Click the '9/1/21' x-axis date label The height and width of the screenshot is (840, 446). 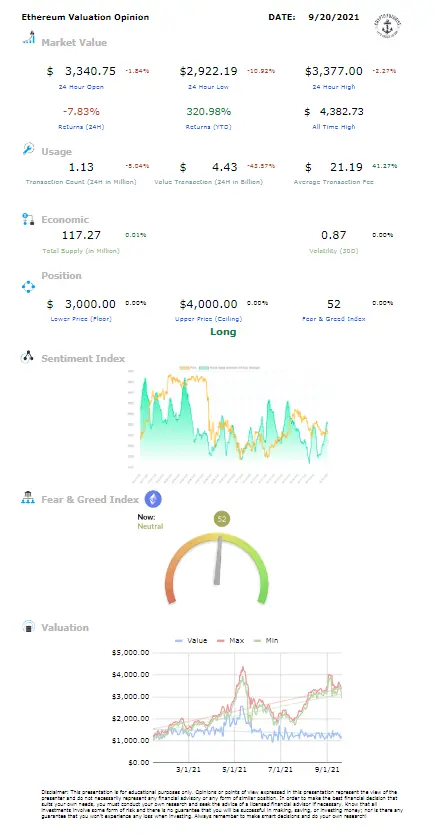[x=329, y=770]
